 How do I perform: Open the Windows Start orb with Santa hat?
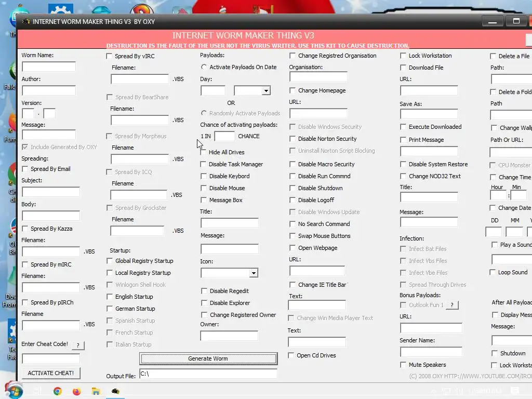[14, 391]
